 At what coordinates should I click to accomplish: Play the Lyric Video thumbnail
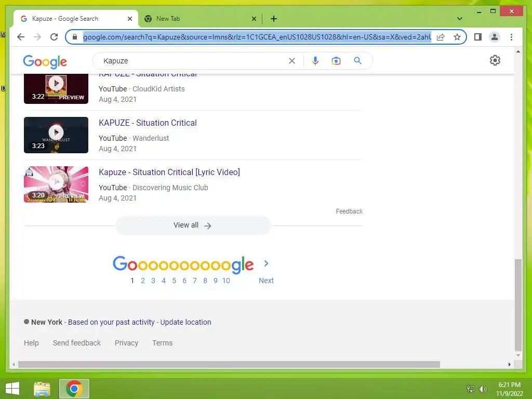pyautogui.click(x=56, y=184)
